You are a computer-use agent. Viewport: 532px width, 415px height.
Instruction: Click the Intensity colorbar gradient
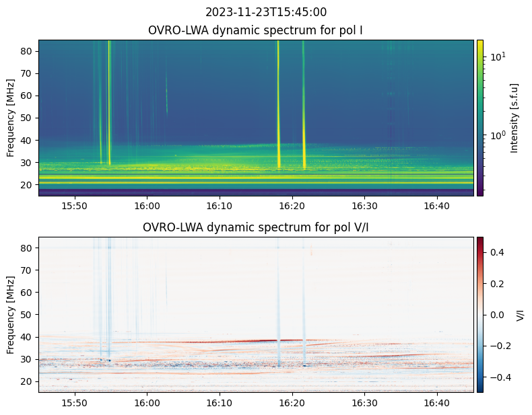click(480, 118)
